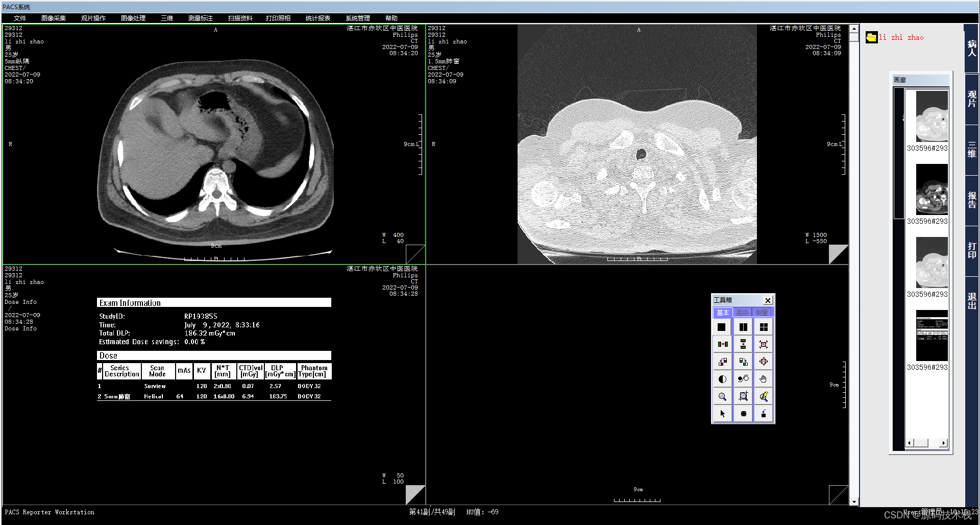The width and height of the screenshot is (980, 525).
Task: Click the W 400 L 40 window level text
Action: click(393, 238)
